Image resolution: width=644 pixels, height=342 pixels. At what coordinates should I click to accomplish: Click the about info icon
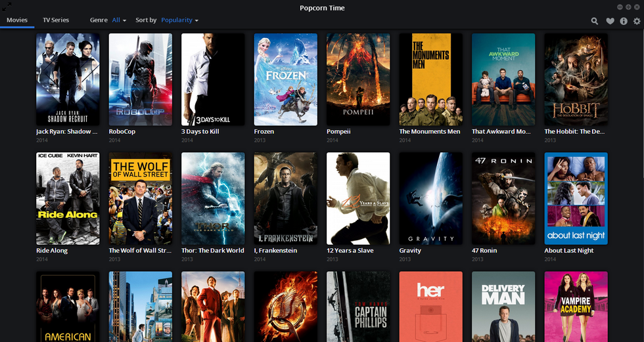[x=624, y=21]
